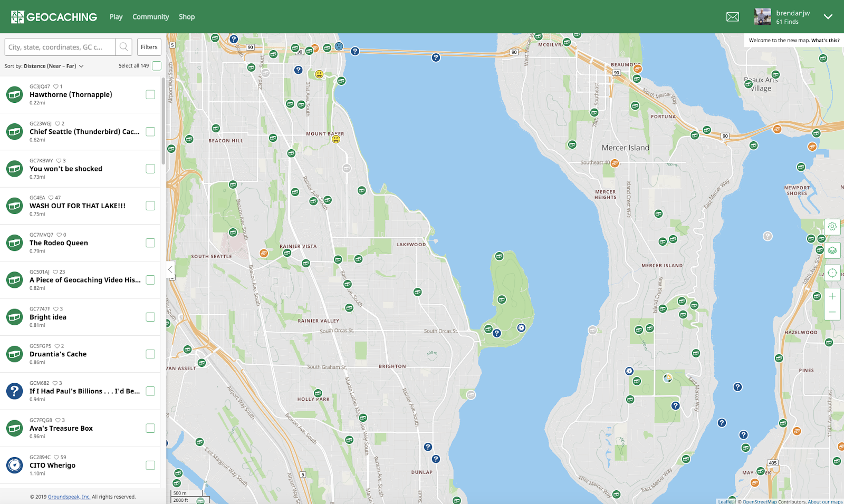This screenshot has width=844, height=504.
Task: Open the You won't be shocked listing
Action: point(66,169)
